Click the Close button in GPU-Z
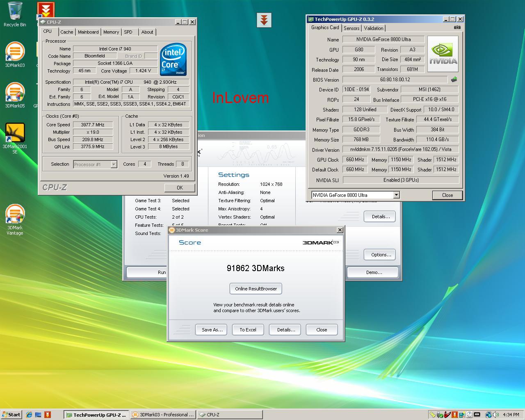525x420 pixels. [447, 195]
